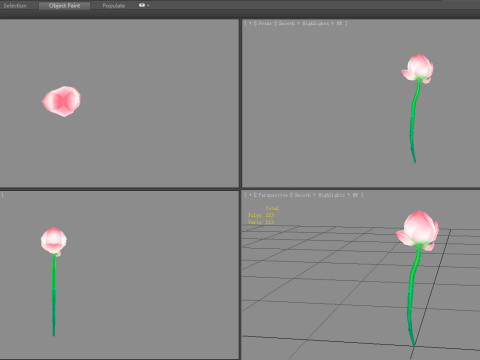
Task: Open the Selection ribbon tab
Action: point(15,6)
